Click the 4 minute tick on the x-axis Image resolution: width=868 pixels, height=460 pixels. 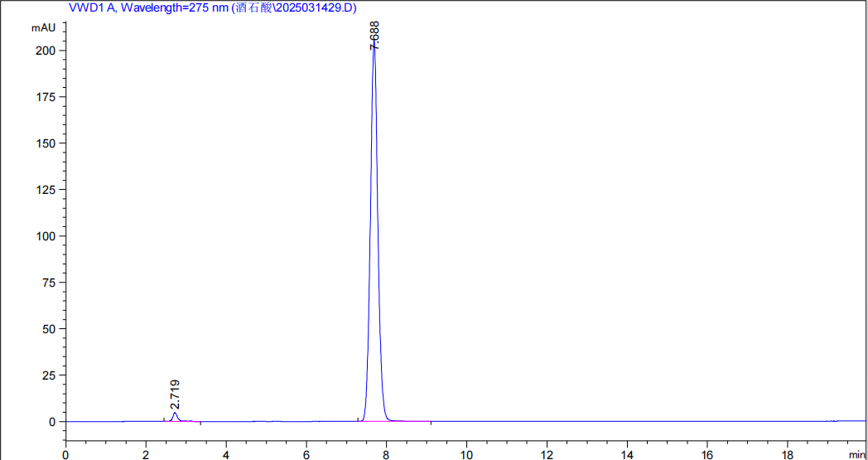[226, 454]
